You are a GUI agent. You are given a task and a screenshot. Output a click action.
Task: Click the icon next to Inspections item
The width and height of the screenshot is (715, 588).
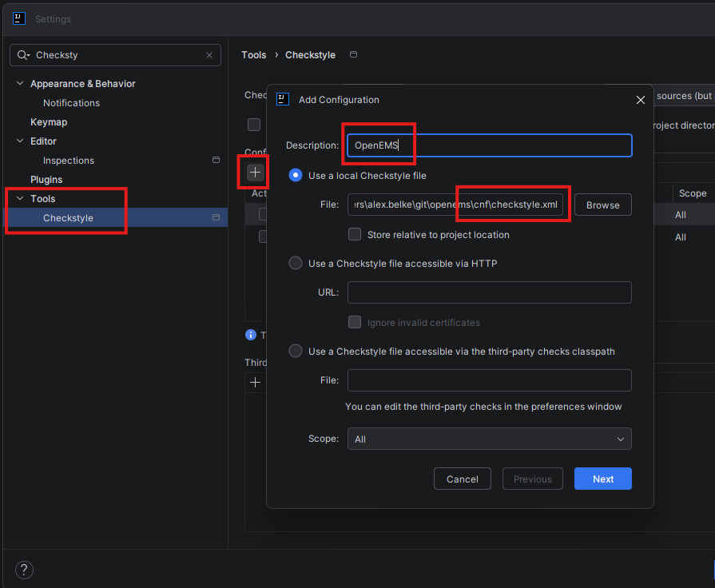pos(216,161)
